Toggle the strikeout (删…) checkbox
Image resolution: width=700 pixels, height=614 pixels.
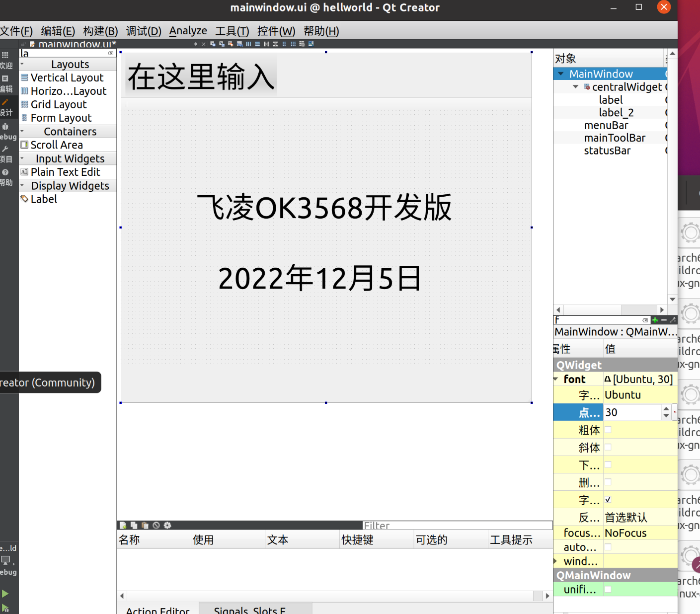tap(608, 482)
